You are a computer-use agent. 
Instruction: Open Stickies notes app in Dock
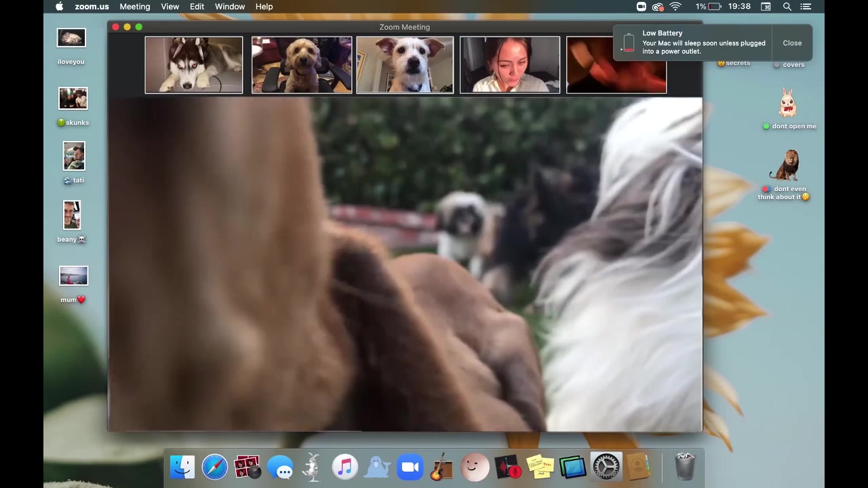click(x=540, y=467)
